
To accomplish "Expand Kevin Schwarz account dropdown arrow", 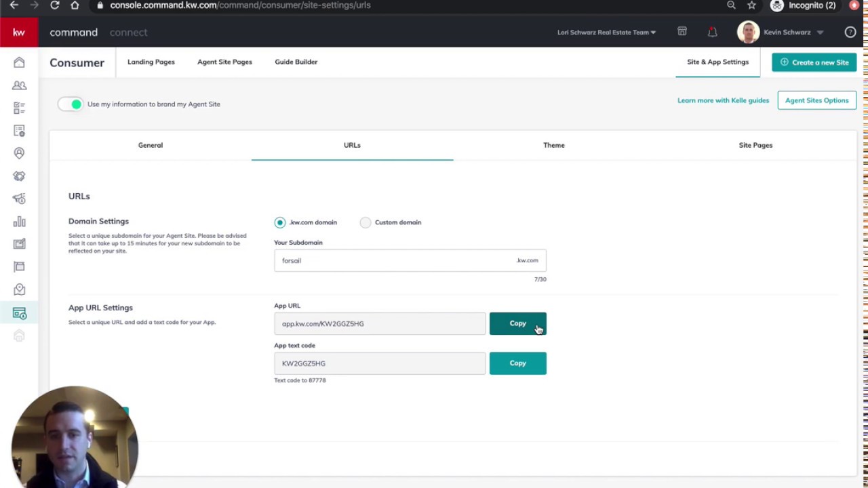I will (820, 32).
